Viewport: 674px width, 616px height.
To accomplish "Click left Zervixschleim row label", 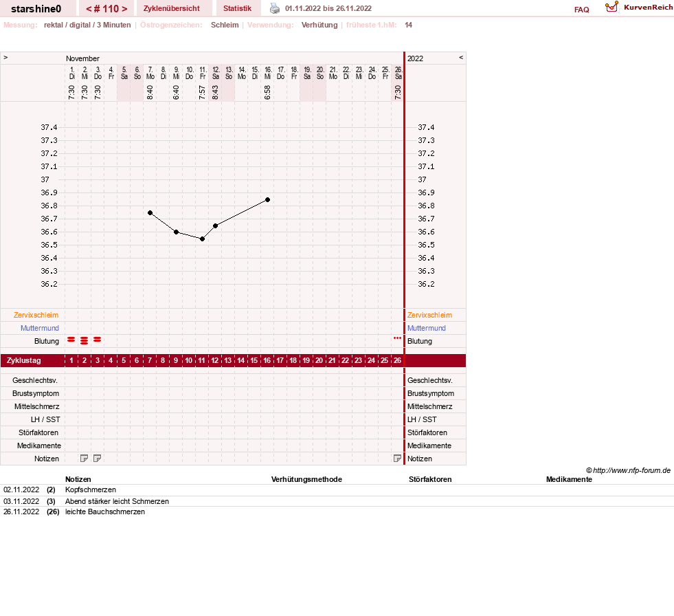I will pyautogui.click(x=36, y=315).
